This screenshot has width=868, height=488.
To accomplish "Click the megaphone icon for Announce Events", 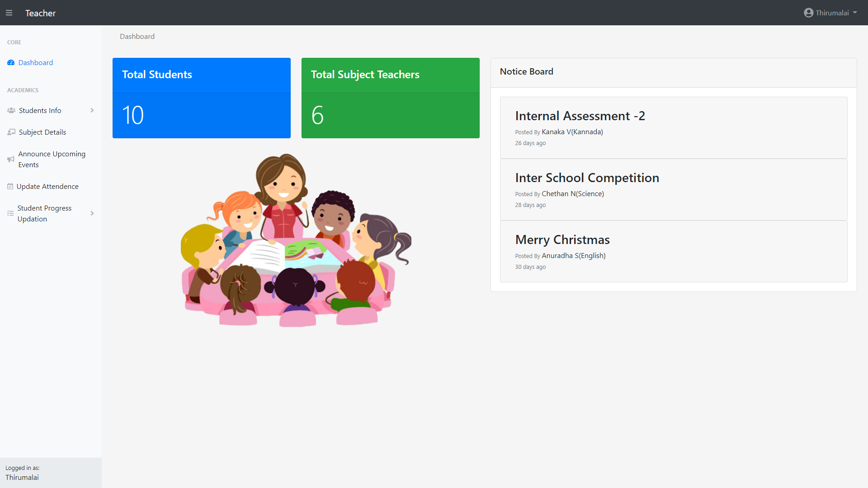I will point(11,159).
